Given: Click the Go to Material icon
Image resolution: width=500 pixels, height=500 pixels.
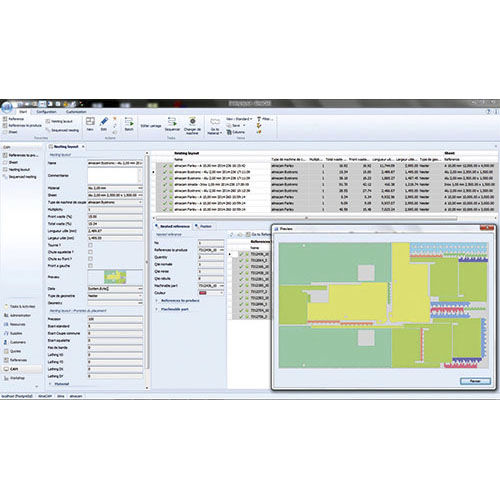Looking at the screenshot, I should (x=215, y=122).
